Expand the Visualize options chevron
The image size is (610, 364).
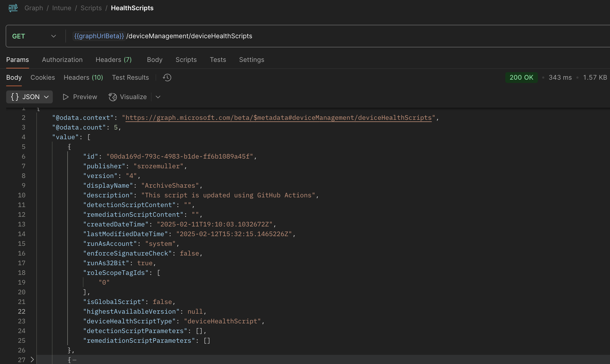point(158,97)
